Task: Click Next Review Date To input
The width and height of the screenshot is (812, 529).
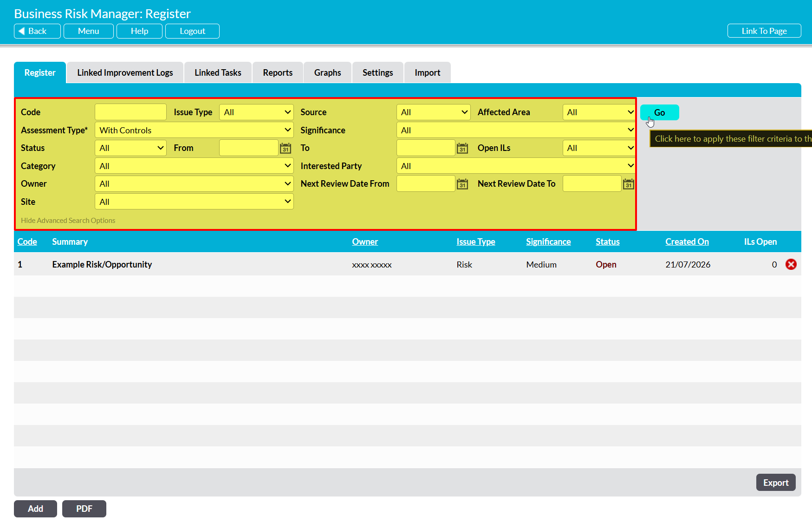Action: 592,183
